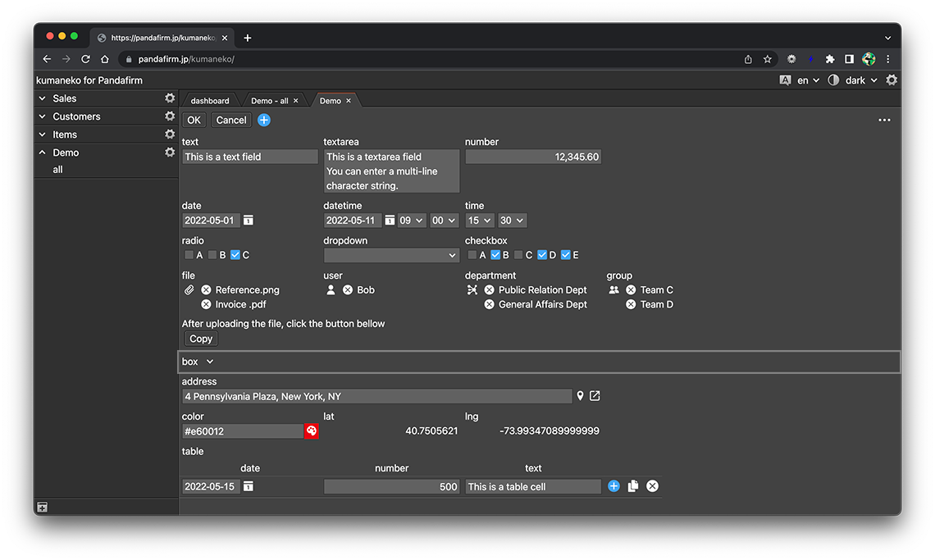Click the map pin icon beside address
The image size is (935, 560).
pos(580,396)
